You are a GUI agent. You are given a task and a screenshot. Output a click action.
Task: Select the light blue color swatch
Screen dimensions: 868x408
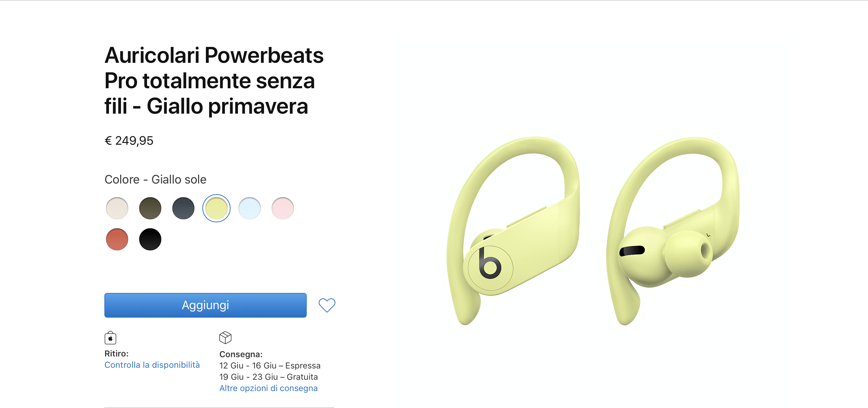tap(250, 208)
